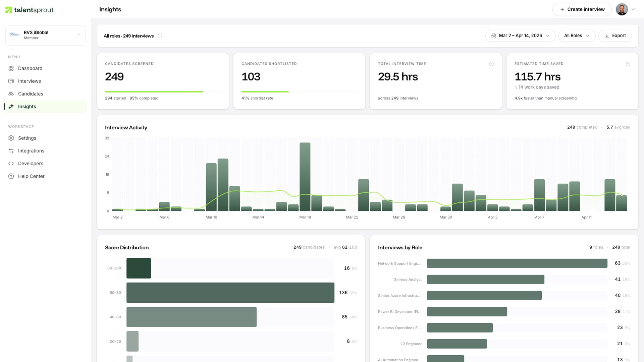This screenshot has width=644, height=362.
Task: Select Candidates in the sidebar menu
Action: click(x=31, y=94)
